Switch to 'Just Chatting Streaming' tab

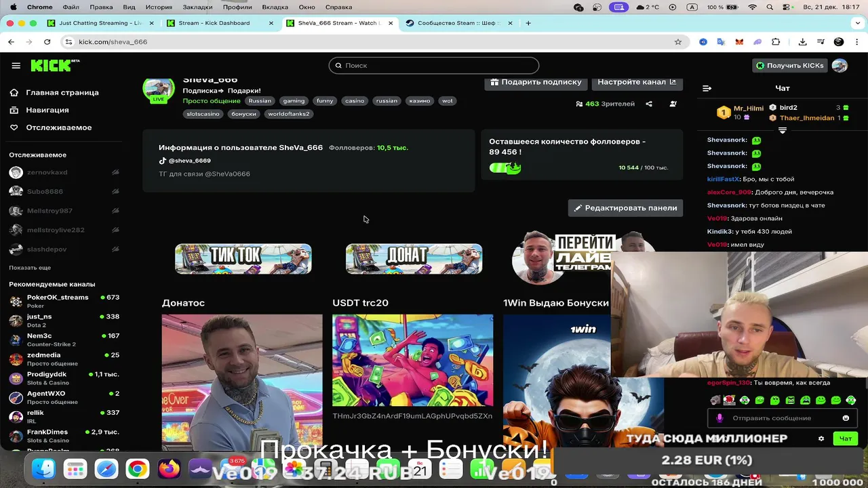pos(100,23)
